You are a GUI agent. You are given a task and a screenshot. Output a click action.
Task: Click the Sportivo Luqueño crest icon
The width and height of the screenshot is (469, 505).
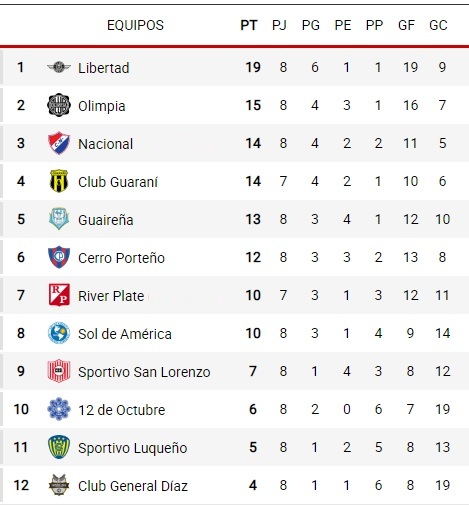point(59,447)
